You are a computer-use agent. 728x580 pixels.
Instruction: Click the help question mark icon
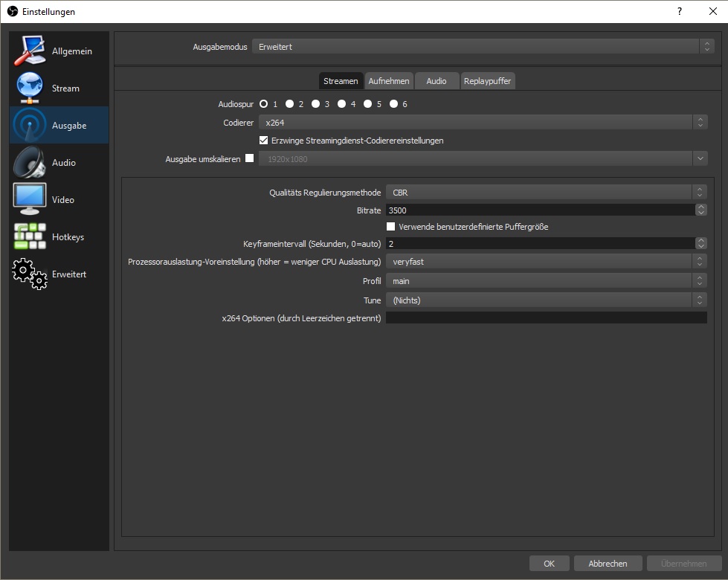[679, 12]
